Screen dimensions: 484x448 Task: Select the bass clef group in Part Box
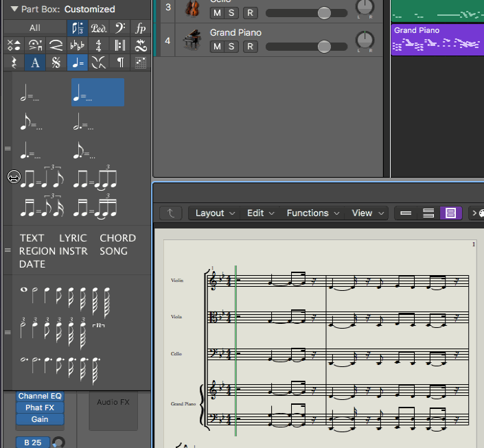tap(119, 28)
